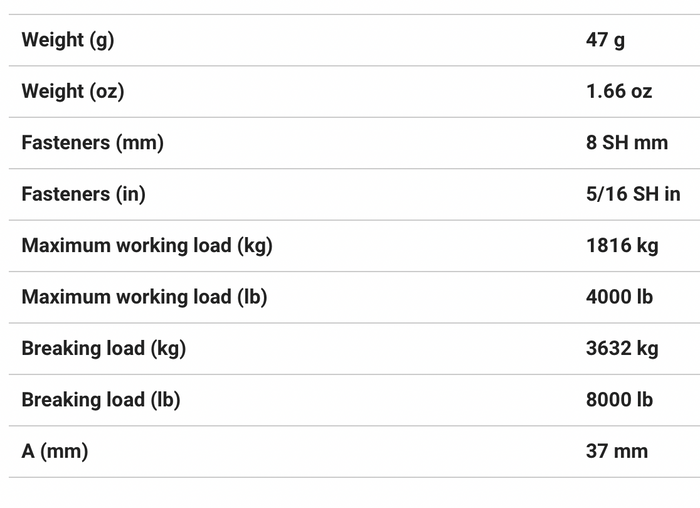Viewport: 700px width, 508px height.
Task: Click the 37 mm value
Action: pos(617,451)
